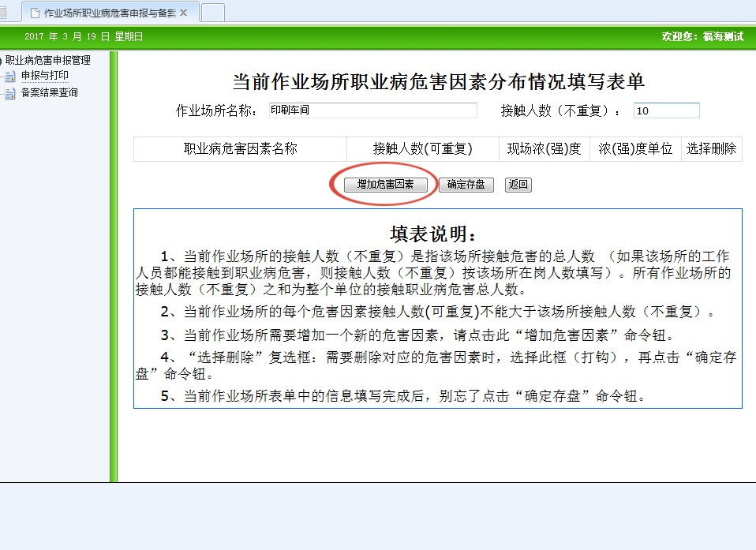Screen dimensions: 756x550
Task: Click the document icon beside 申报与打印
Action: click(9, 77)
